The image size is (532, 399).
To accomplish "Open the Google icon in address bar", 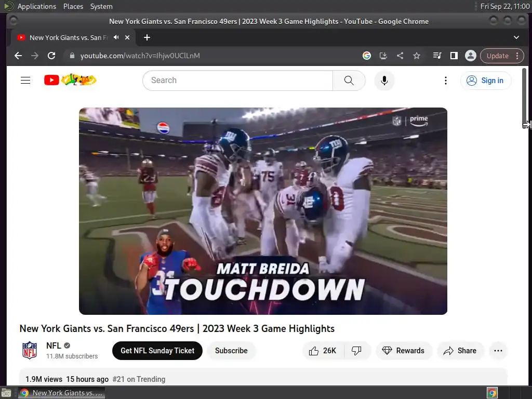I will (x=366, y=56).
